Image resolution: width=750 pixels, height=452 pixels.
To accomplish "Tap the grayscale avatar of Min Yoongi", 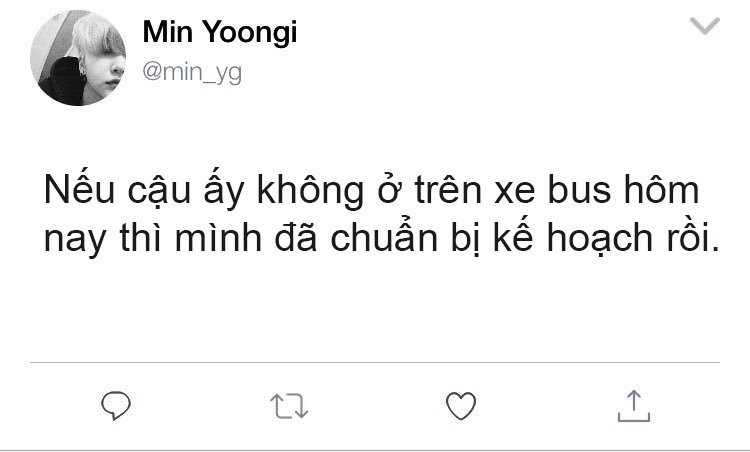I will 78,58.
